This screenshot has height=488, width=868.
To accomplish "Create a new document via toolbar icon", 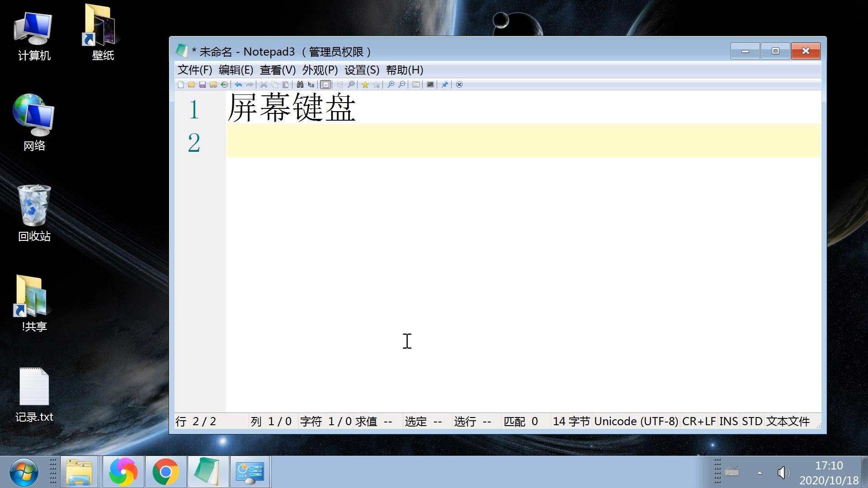I will 181,84.
